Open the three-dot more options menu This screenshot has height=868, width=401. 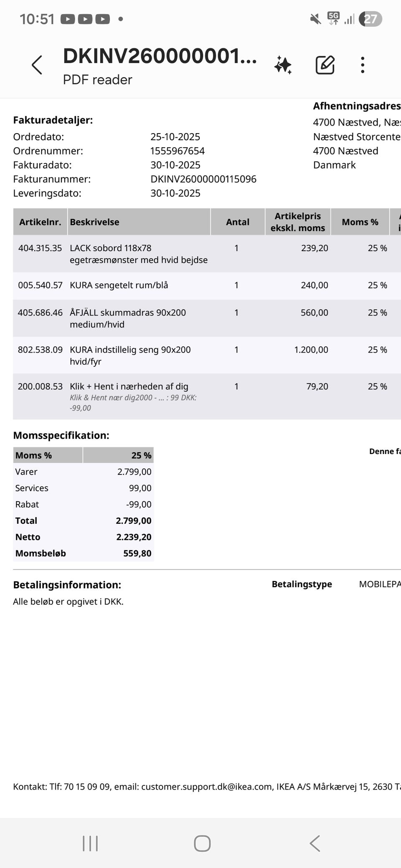[363, 65]
